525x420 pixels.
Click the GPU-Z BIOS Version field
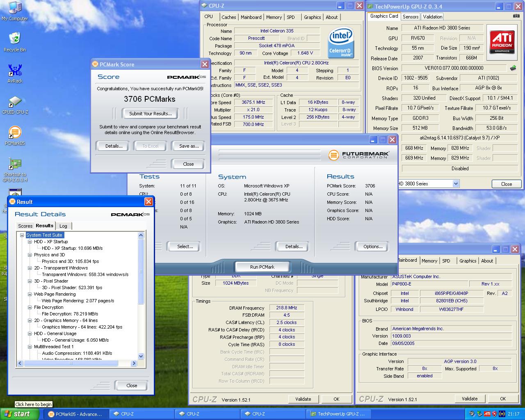pos(454,68)
